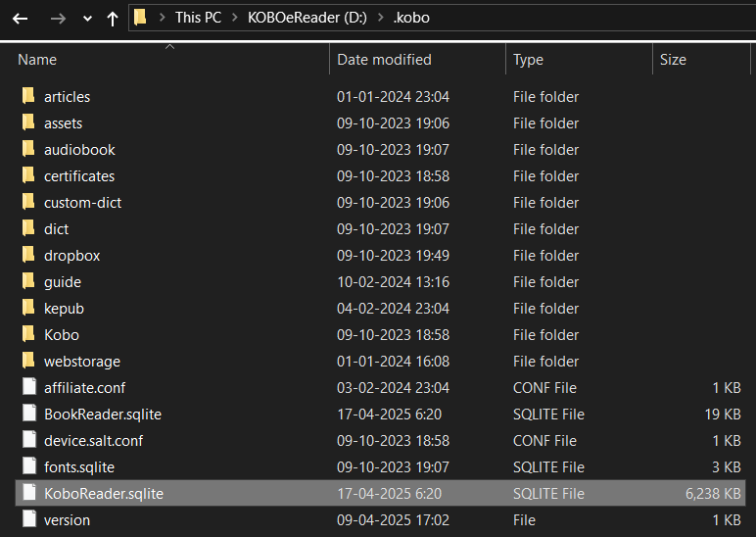Select the dict folder name
Viewport: 756px width, 537px height.
56,229
